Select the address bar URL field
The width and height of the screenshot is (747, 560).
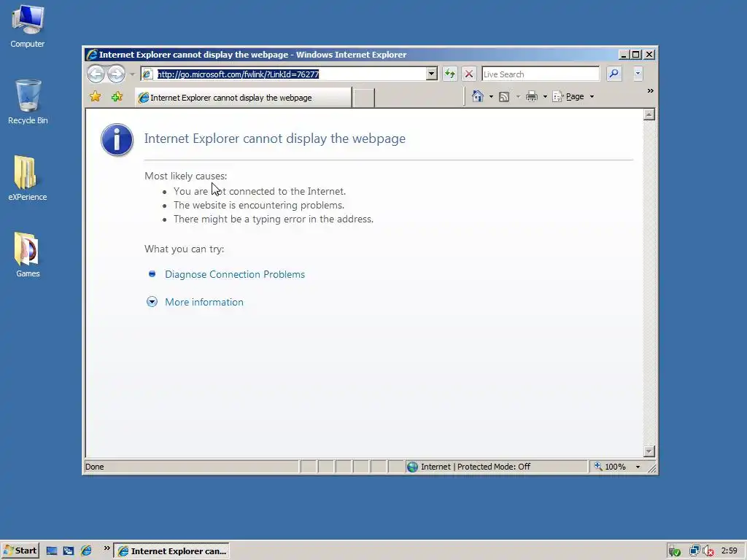[x=284, y=74]
